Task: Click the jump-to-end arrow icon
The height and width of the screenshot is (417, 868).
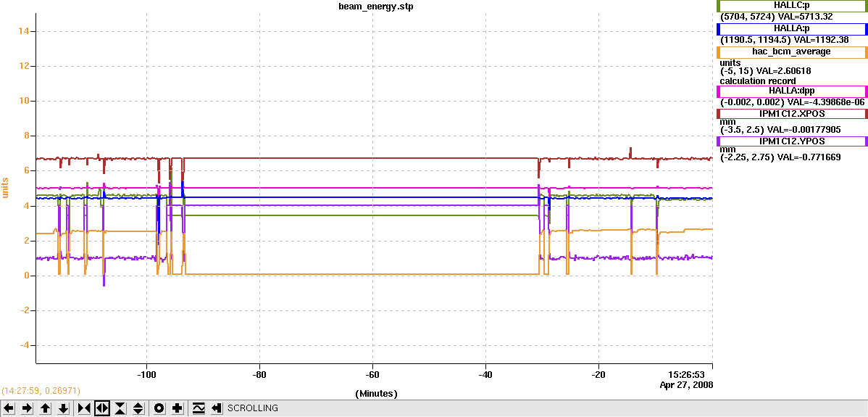Action: [x=217, y=408]
